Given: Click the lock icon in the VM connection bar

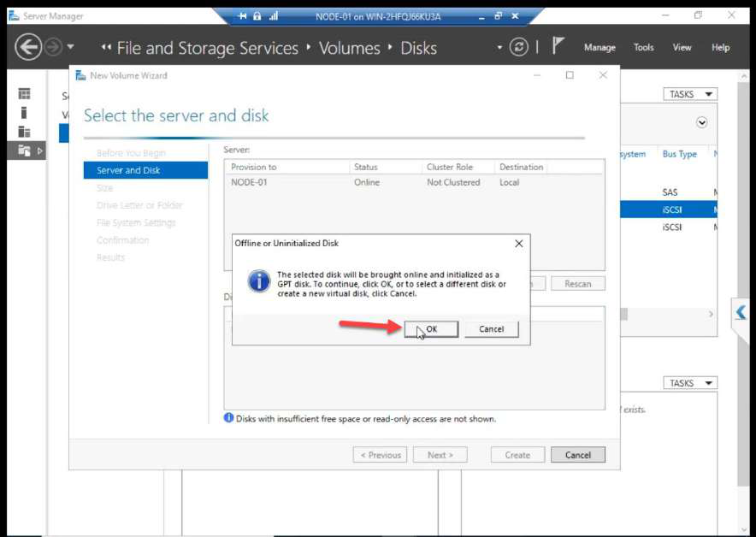Looking at the screenshot, I should tap(257, 16).
